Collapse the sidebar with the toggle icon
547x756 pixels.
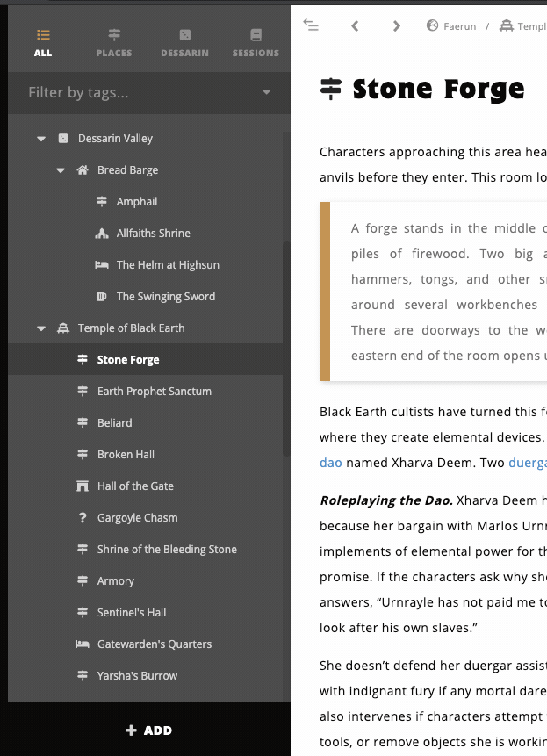(311, 25)
